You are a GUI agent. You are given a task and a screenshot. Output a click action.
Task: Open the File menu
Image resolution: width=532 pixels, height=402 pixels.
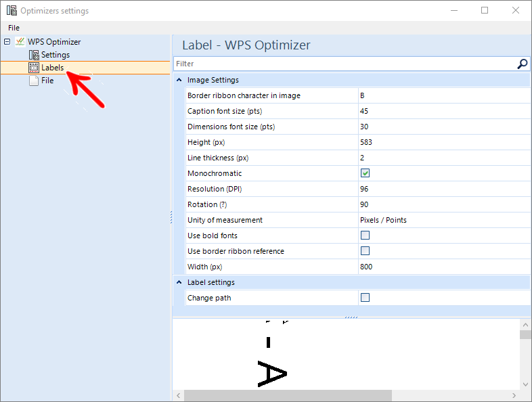[14, 28]
